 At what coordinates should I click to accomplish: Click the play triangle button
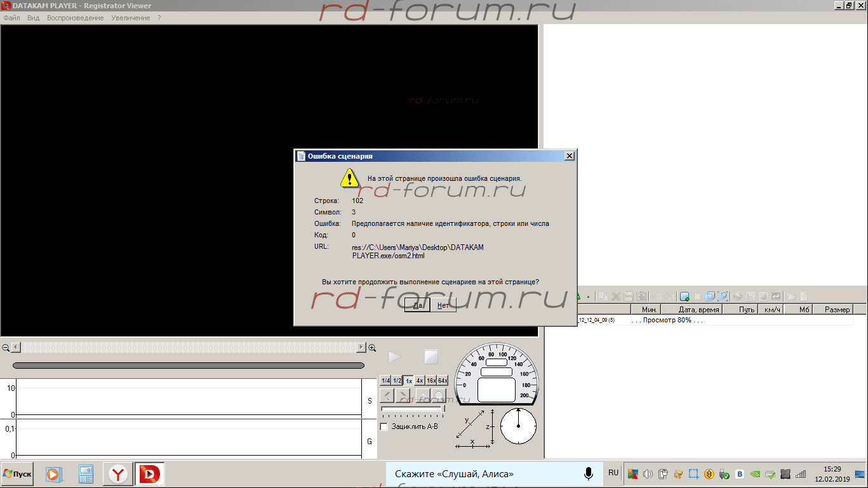(394, 357)
